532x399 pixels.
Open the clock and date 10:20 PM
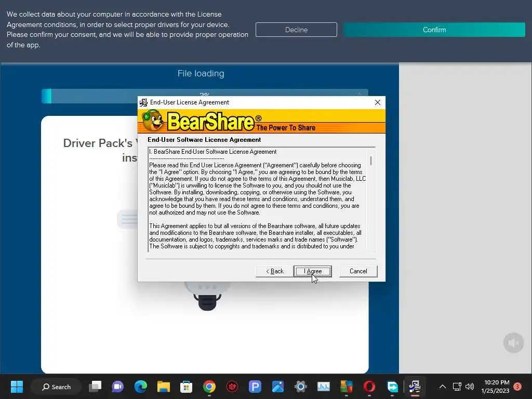pos(495,387)
